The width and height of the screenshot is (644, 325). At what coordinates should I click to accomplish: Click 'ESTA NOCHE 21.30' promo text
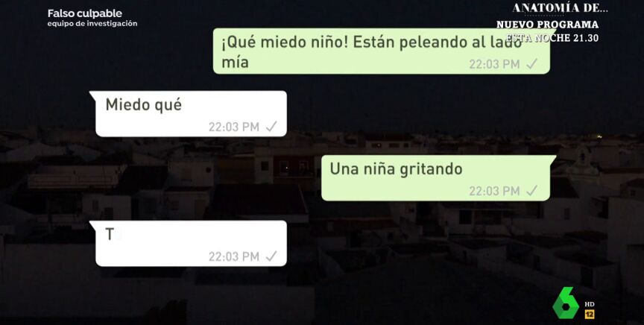(x=552, y=38)
